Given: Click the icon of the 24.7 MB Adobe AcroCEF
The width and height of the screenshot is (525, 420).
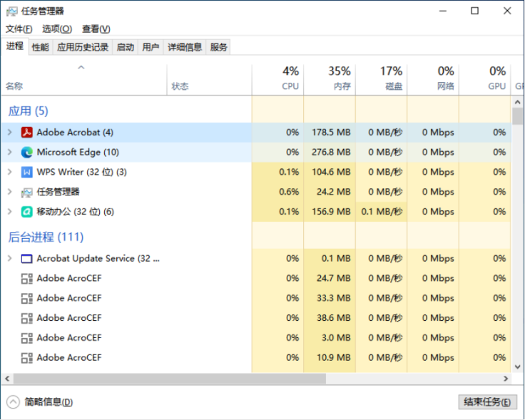Looking at the screenshot, I should click(27, 278).
